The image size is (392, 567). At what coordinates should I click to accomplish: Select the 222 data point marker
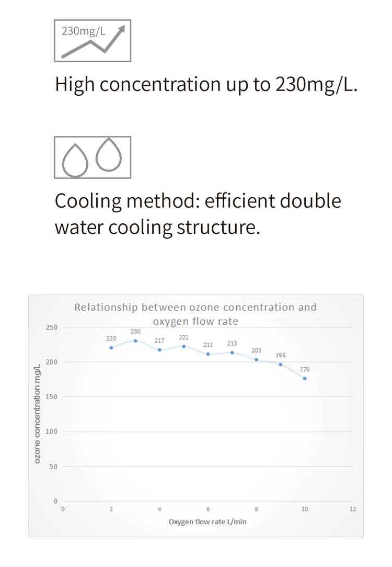[184, 346]
